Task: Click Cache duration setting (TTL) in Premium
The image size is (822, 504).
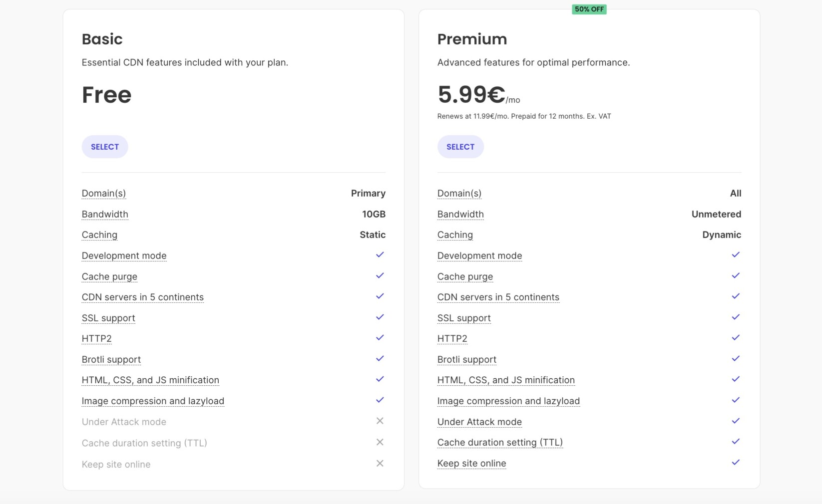Action: click(x=500, y=442)
